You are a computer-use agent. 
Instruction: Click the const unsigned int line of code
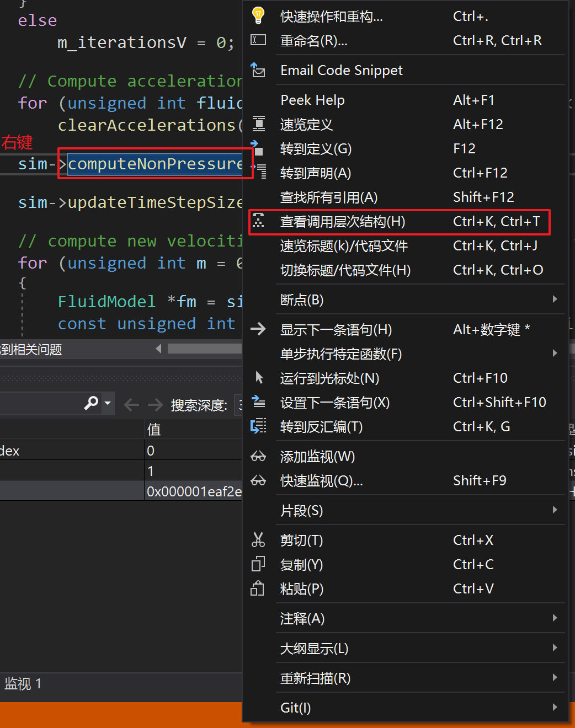tap(147, 324)
